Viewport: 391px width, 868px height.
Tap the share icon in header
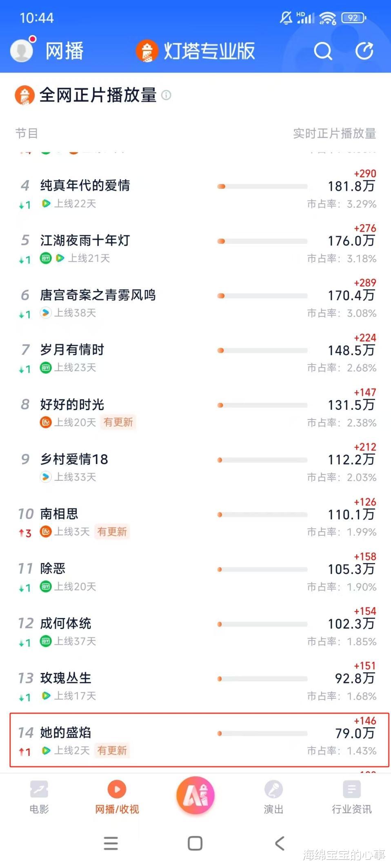coord(364,51)
